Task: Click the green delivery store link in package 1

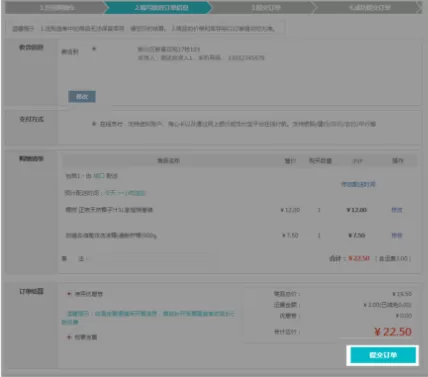Action: 99,176
